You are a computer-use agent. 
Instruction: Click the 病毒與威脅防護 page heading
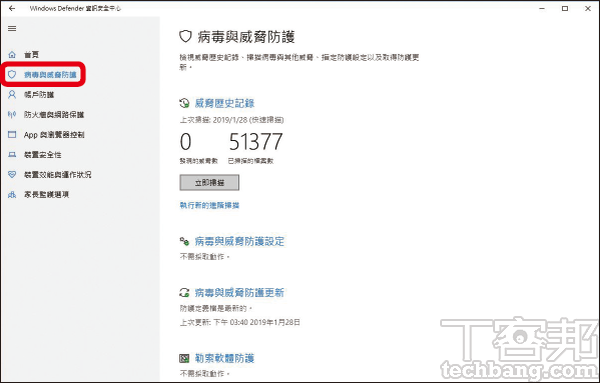pos(246,37)
